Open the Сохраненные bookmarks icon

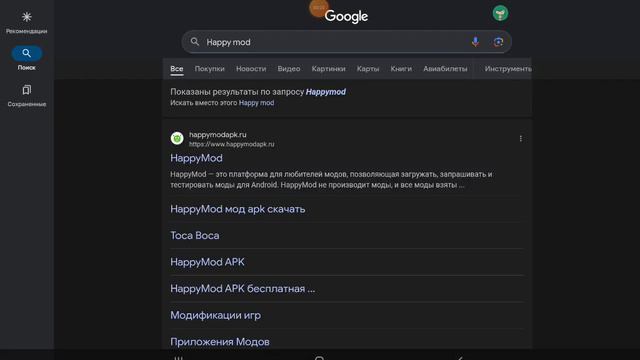click(x=27, y=90)
